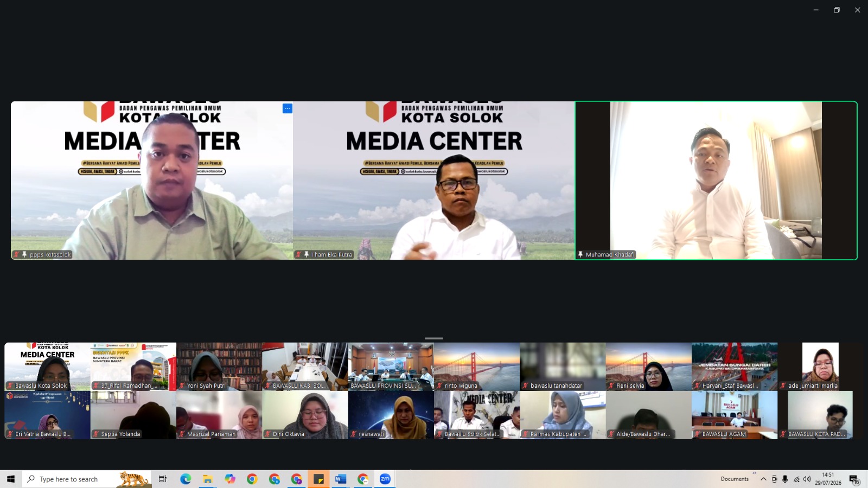The width and height of the screenshot is (868, 488).
Task: Select Muhamad Khadaf's active speaker tile
Action: [716, 181]
